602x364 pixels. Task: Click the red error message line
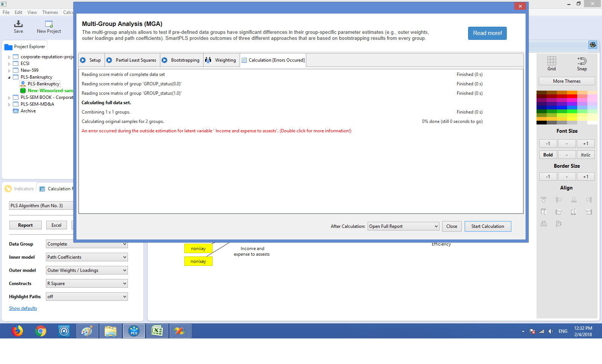[x=216, y=131]
